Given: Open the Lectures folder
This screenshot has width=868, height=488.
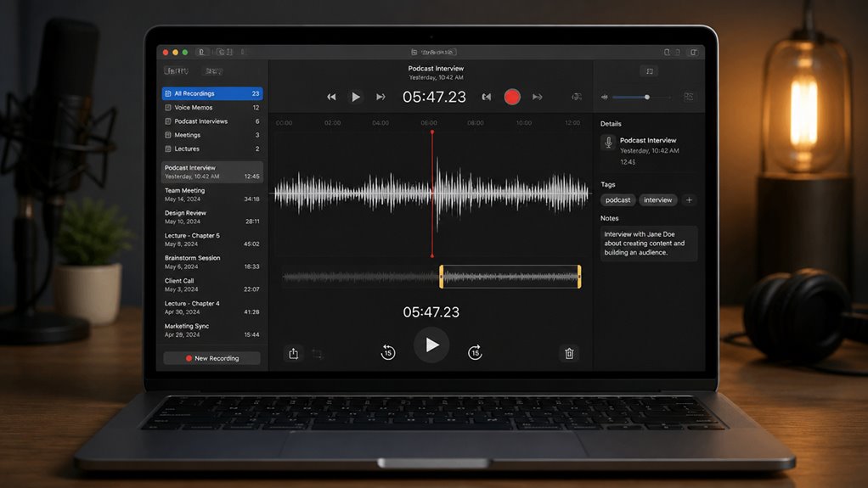Looking at the screenshot, I should [x=212, y=149].
